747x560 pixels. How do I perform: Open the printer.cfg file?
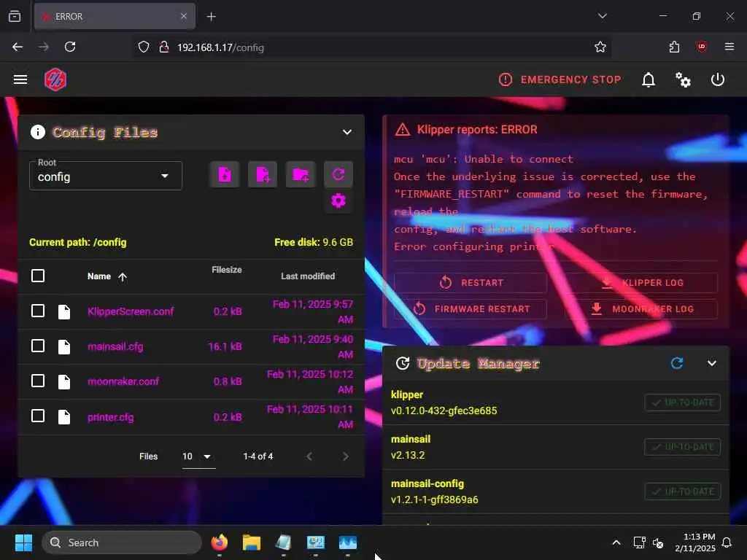pyautogui.click(x=111, y=417)
